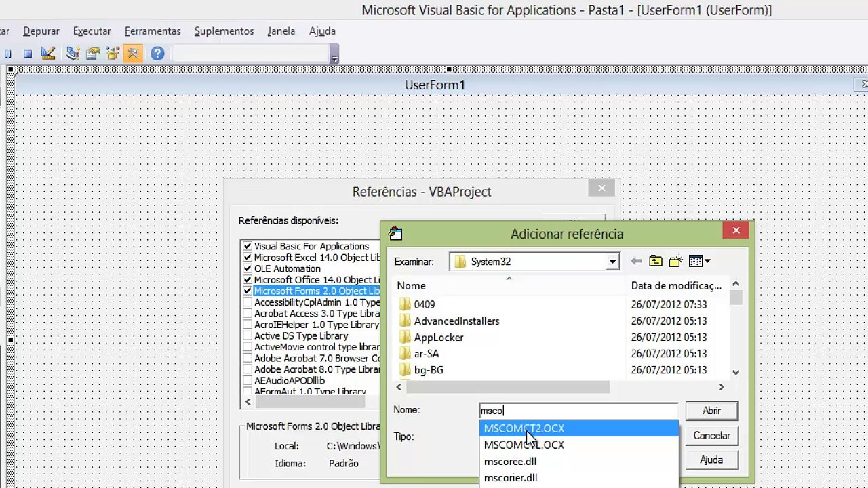Select the bg-BG folder icon

click(406, 370)
